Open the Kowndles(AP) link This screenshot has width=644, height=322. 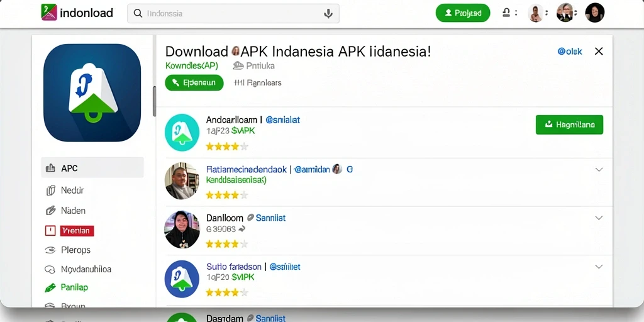click(191, 65)
